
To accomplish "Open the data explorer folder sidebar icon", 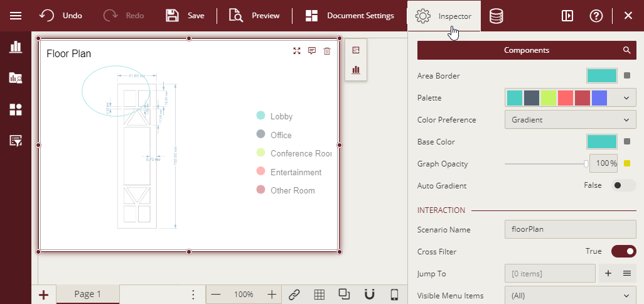I will (16, 78).
